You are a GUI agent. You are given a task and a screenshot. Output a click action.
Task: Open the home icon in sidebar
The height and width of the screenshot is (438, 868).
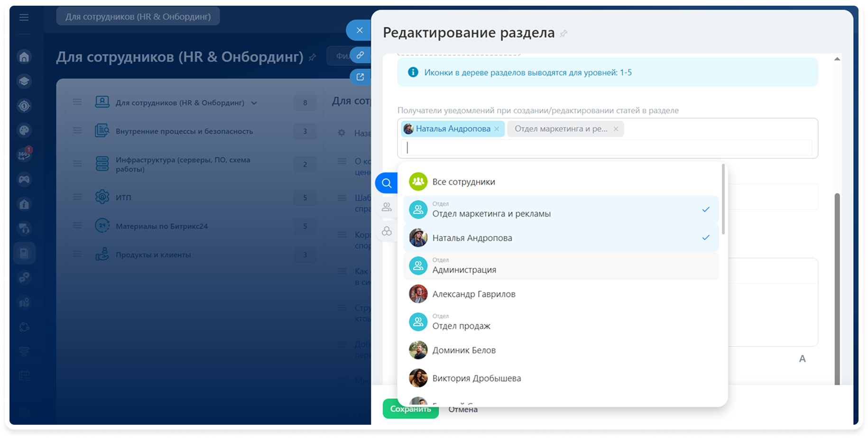24,57
